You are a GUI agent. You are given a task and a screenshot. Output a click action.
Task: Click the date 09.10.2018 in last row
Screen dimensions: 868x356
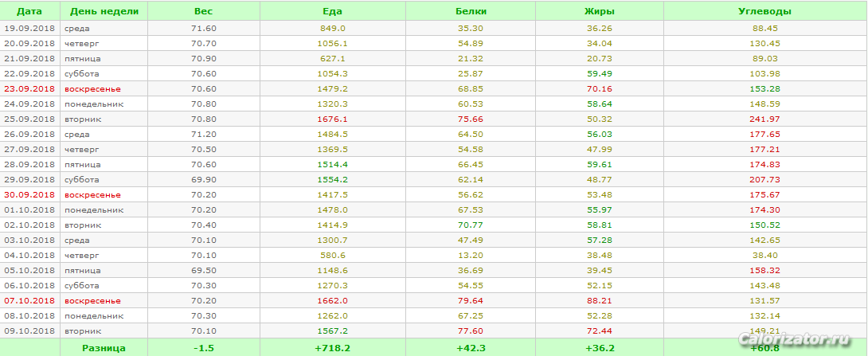(29, 331)
